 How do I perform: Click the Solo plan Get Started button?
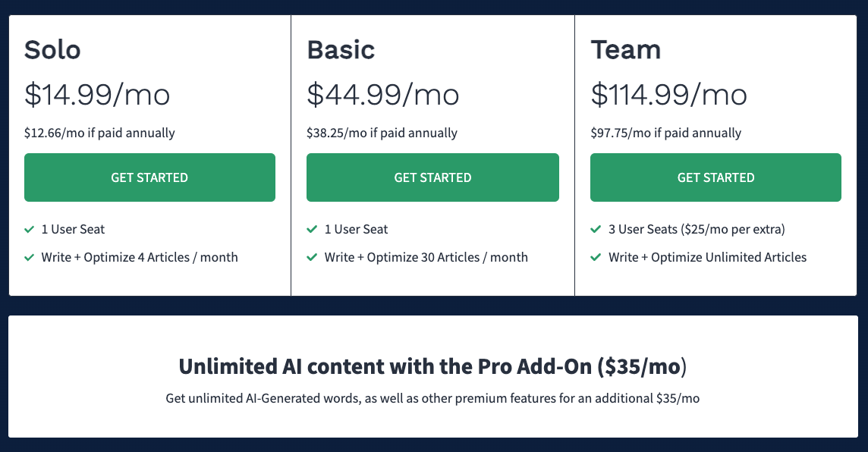[149, 177]
